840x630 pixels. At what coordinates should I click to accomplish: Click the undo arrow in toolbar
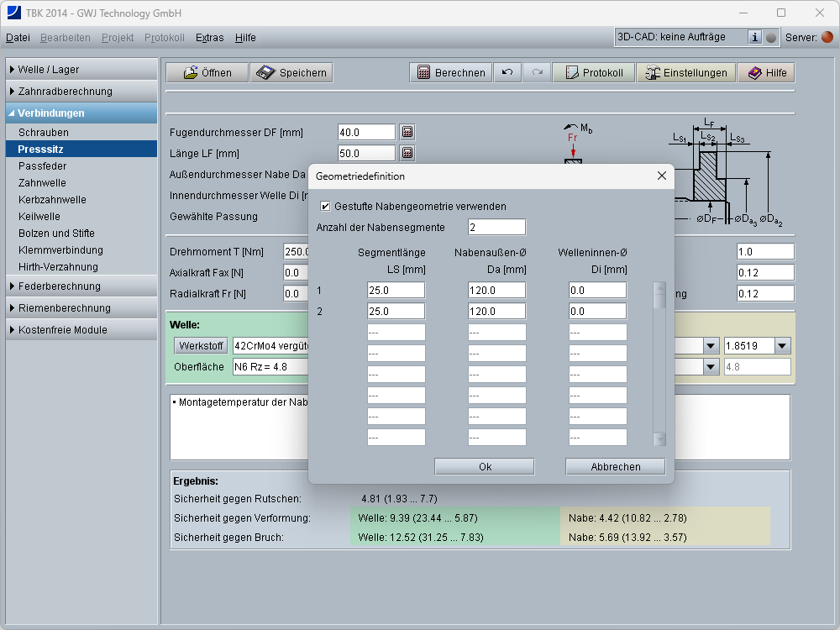507,73
